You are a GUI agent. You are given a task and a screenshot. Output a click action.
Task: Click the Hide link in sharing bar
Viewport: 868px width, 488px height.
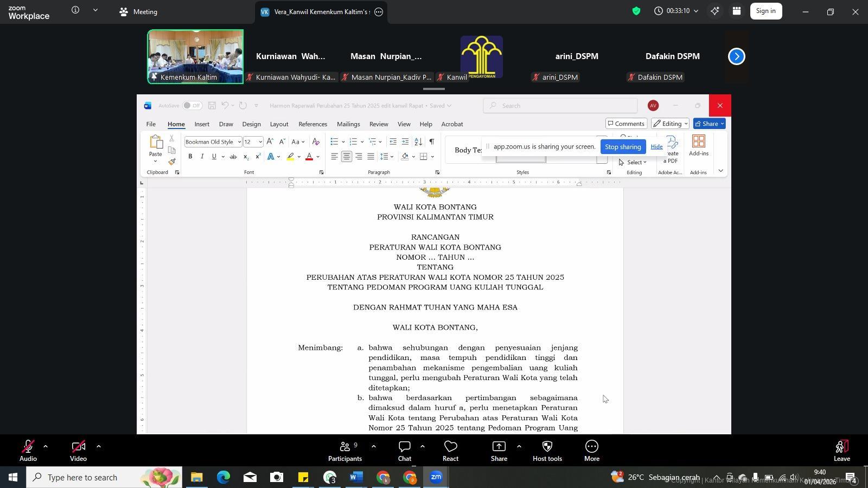[656, 147]
